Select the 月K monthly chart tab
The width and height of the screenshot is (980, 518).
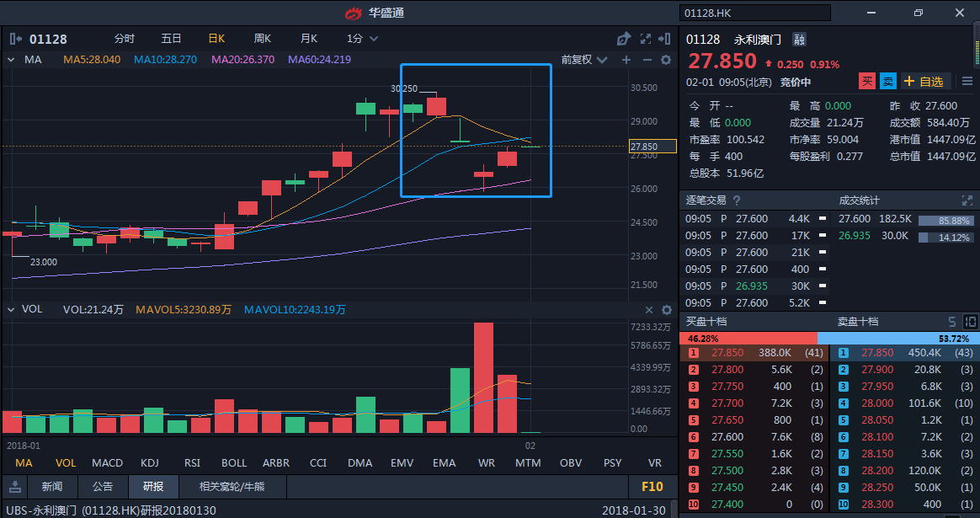click(309, 39)
